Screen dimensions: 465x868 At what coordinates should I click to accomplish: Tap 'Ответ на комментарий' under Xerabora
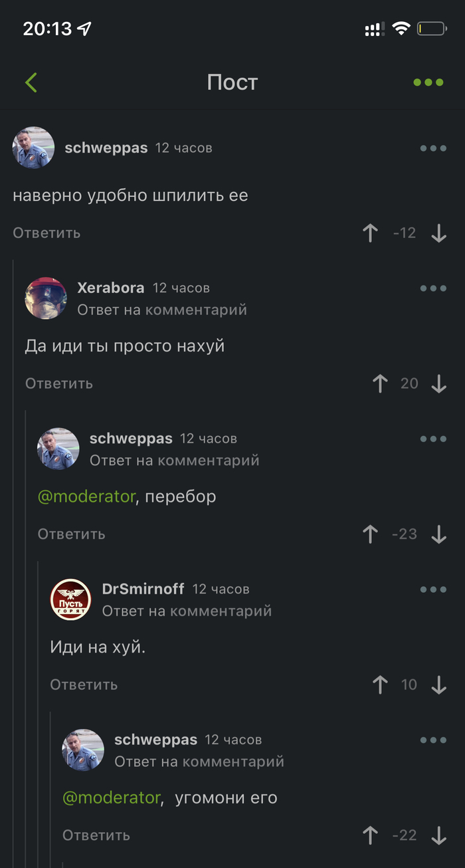(162, 310)
